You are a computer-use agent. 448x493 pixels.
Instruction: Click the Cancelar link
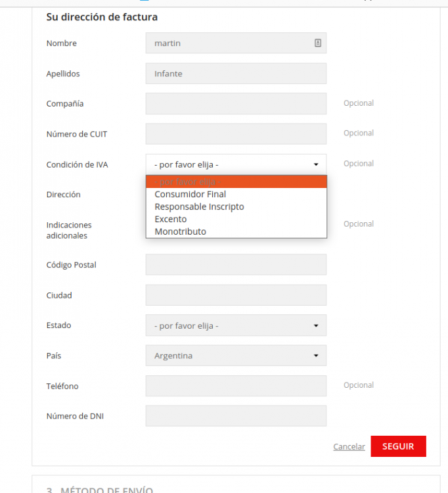click(349, 446)
